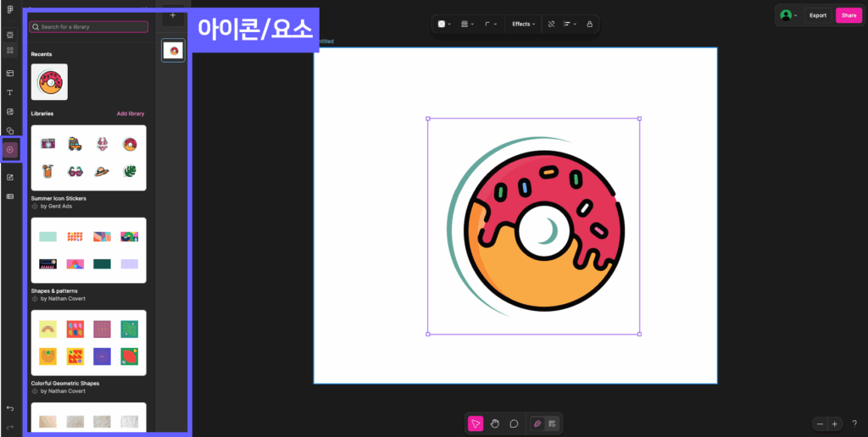The height and width of the screenshot is (437, 868).
Task: Open the image panel icon
Action: click(x=10, y=112)
